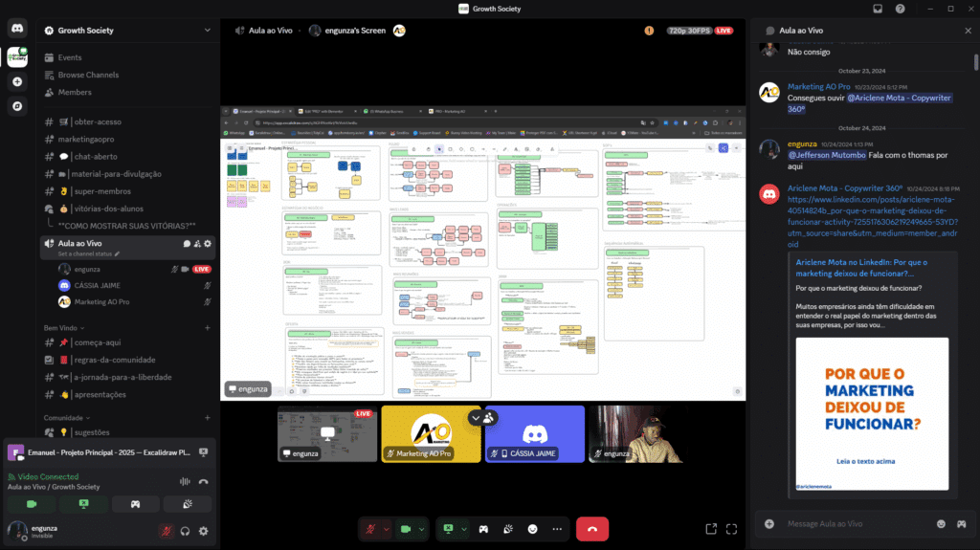Screen dimensions: 980x550
Task: Enter full screen mode
Action: [731, 529]
